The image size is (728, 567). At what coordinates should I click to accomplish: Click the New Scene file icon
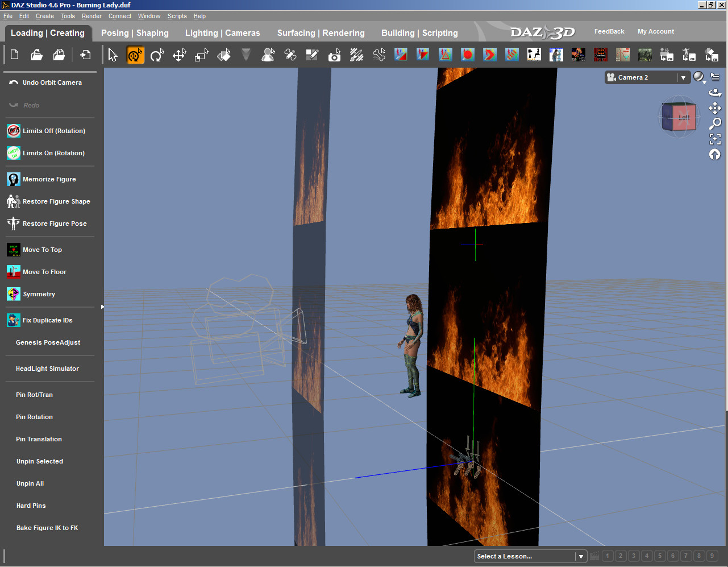15,55
